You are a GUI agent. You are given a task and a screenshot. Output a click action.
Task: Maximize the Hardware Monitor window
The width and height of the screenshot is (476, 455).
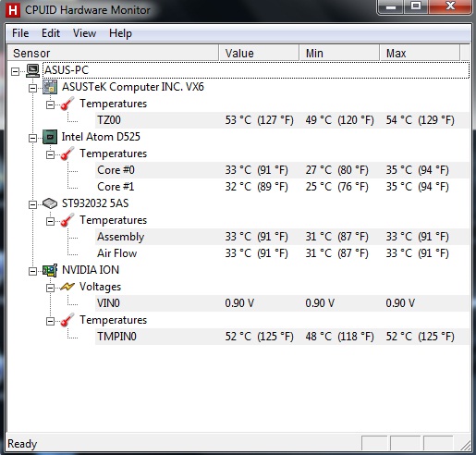[416, 6]
